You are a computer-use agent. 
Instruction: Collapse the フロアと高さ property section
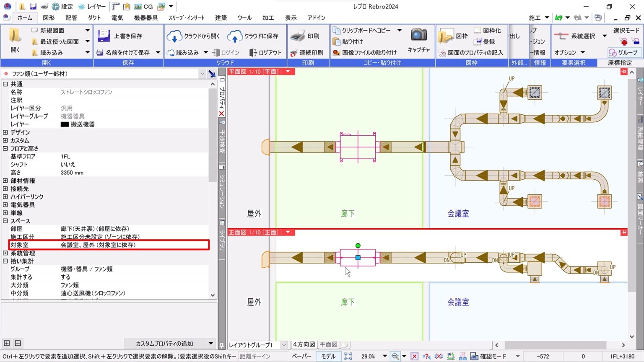5,148
